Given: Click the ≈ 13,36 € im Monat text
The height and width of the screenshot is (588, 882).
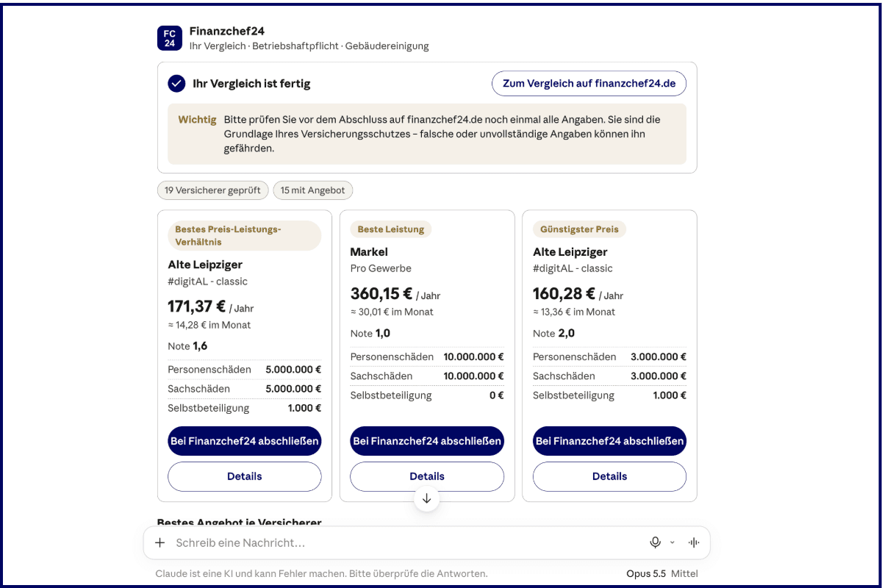Looking at the screenshot, I should [x=574, y=312].
